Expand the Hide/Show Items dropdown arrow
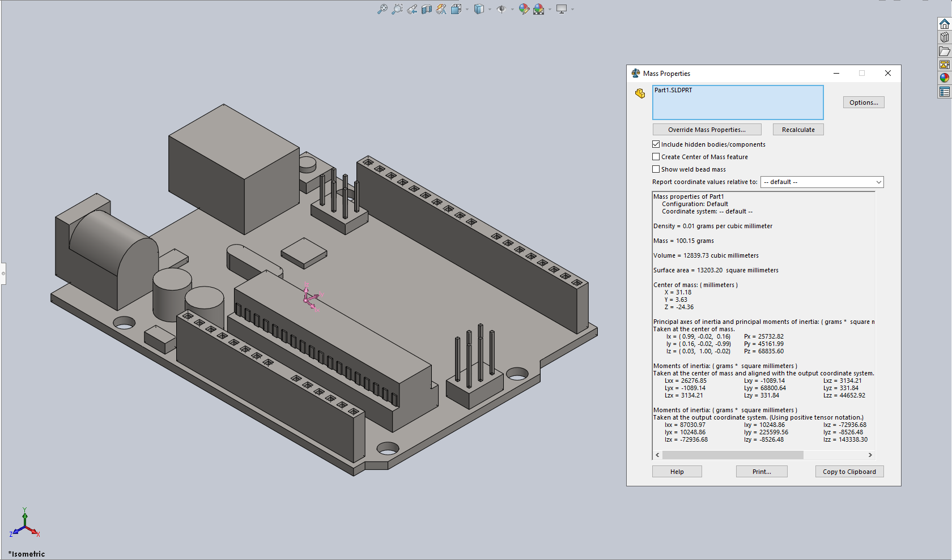The width and height of the screenshot is (952, 560). [x=512, y=9]
